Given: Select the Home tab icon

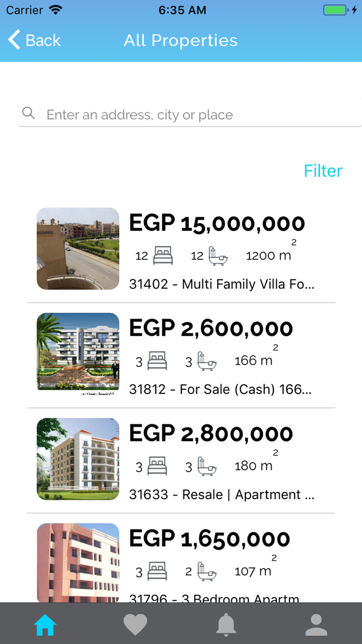Looking at the screenshot, I should [x=46, y=624].
